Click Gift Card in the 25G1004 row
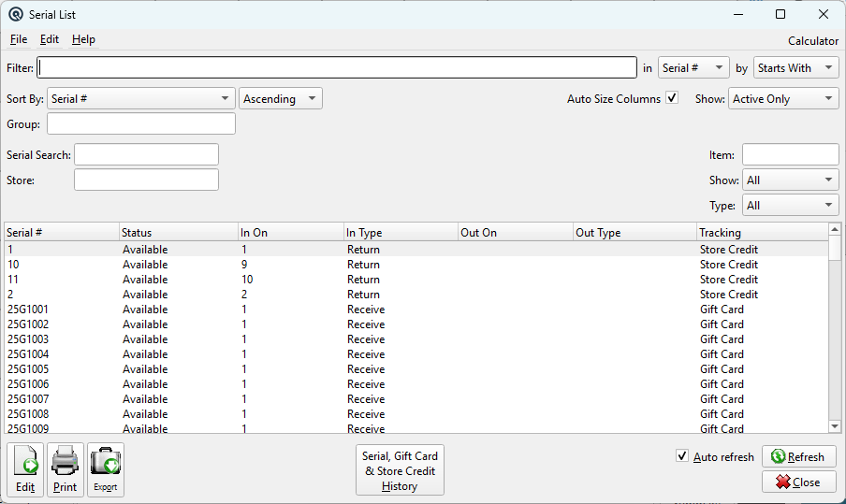 click(x=722, y=354)
